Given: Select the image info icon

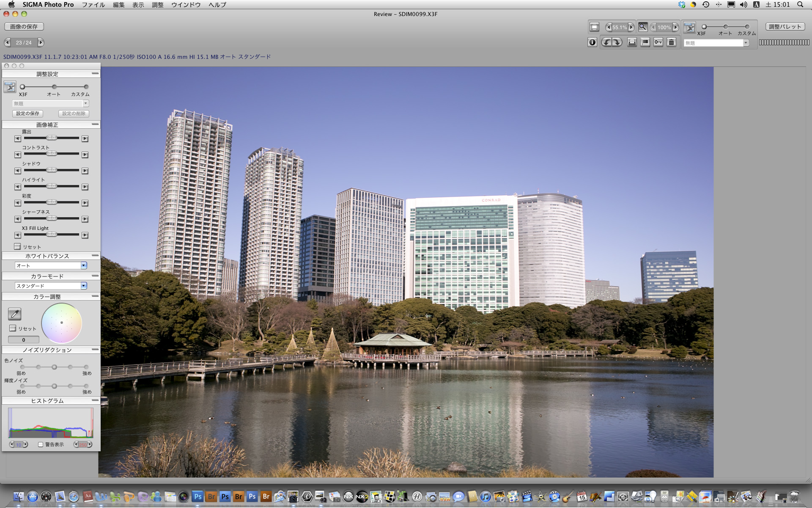Looking at the screenshot, I should tap(593, 42).
